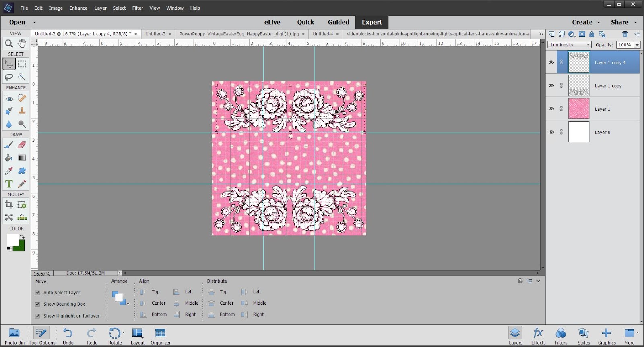Viewport: 644px width, 347px height.
Task: Choose the Rectangular Marquee tool
Action: pos(22,64)
